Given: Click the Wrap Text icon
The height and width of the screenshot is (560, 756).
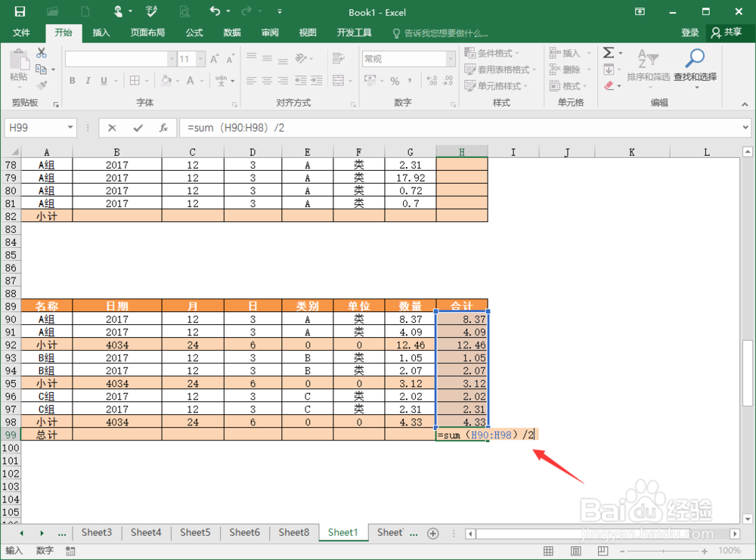Looking at the screenshot, I should click(x=339, y=58).
